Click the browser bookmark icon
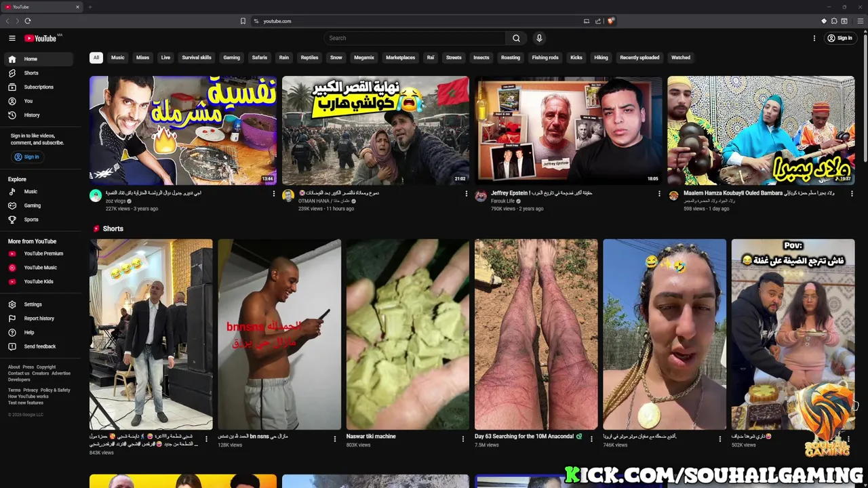Viewport: 868px width, 488px height. point(243,21)
